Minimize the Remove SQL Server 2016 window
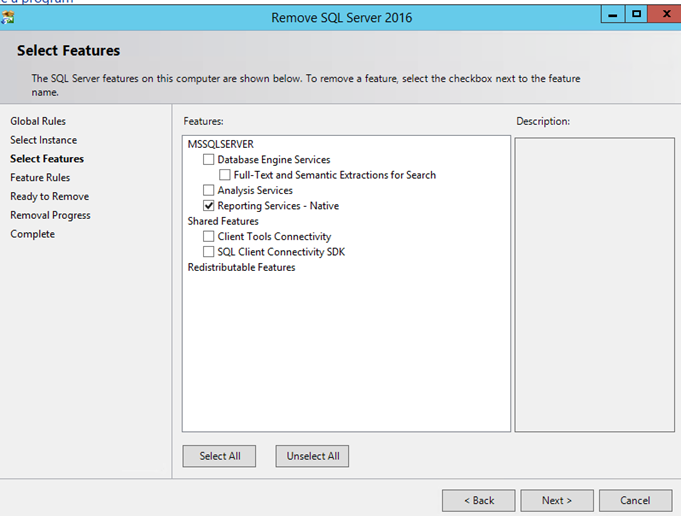This screenshot has width=681, height=516. click(613, 15)
